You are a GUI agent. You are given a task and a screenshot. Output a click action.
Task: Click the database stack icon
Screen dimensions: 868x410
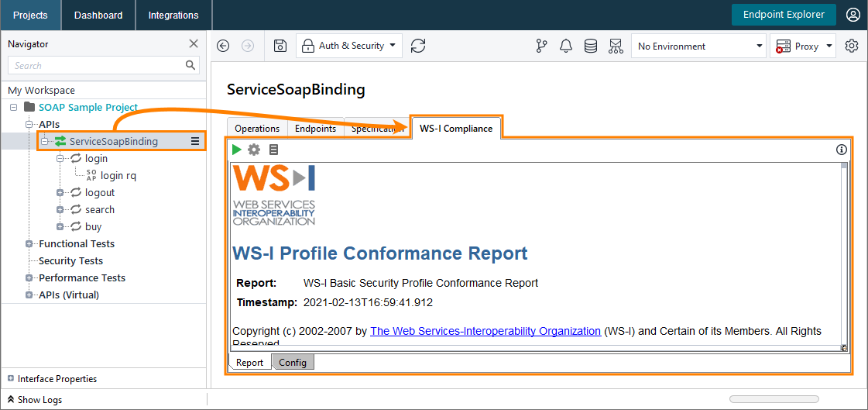pyautogui.click(x=591, y=46)
